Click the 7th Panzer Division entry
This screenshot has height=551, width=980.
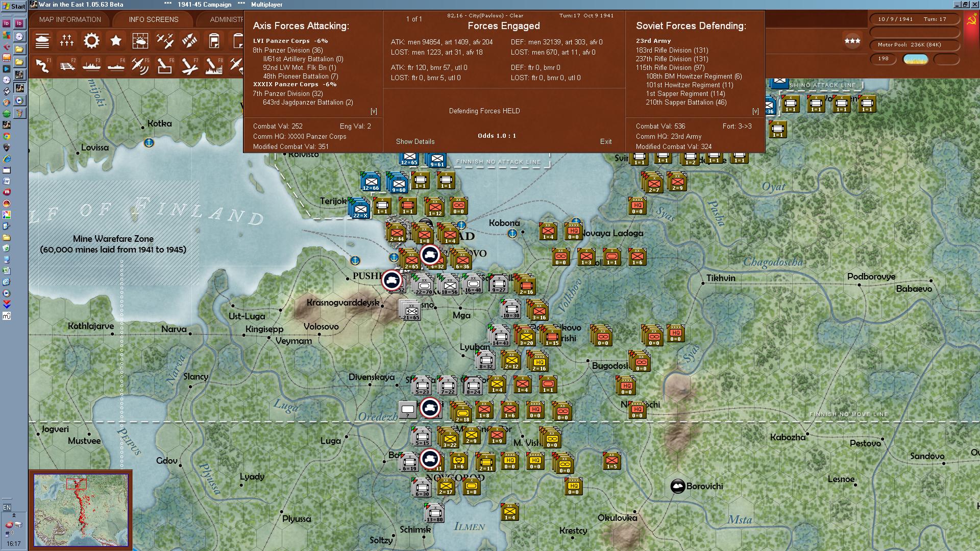pos(288,93)
